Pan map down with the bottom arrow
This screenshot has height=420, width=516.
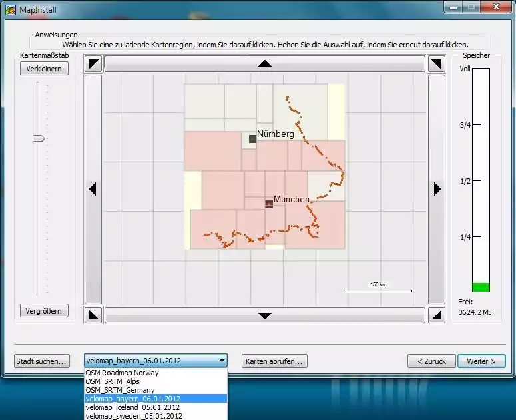click(x=265, y=315)
